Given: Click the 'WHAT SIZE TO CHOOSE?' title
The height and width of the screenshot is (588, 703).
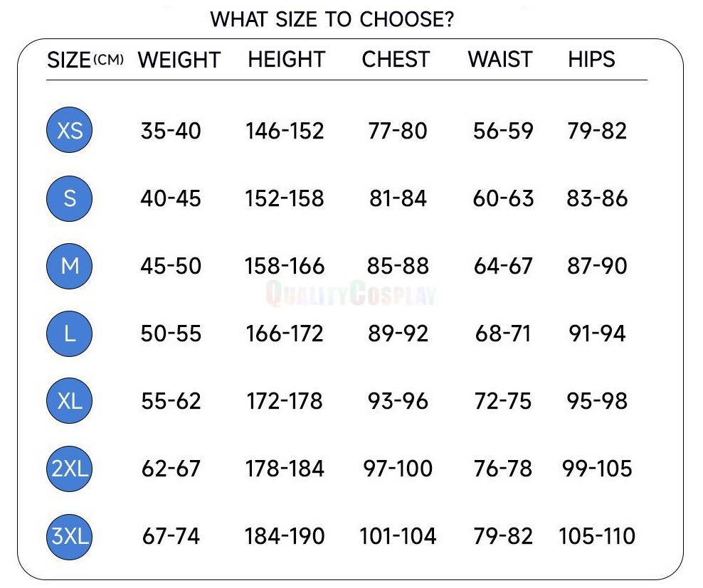Looking at the screenshot, I should (x=332, y=20).
